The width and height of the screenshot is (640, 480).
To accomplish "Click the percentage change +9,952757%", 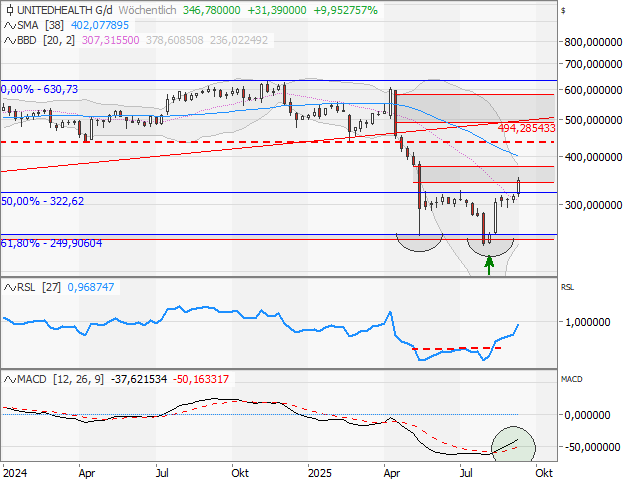I will pos(345,10).
